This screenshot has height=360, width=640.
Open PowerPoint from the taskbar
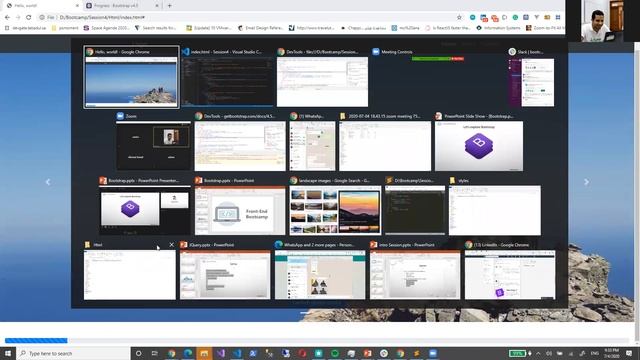pos(367,353)
